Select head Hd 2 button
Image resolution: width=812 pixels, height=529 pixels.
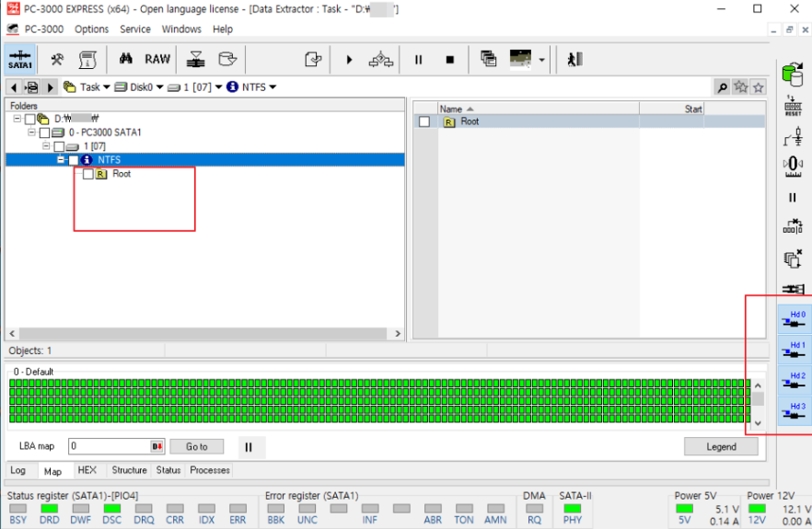tap(795, 381)
